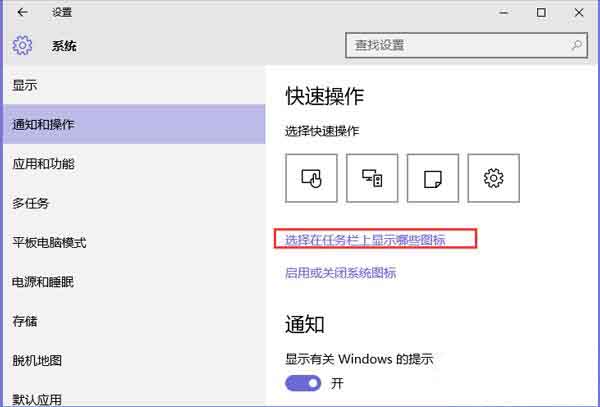Image resolution: width=600 pixels, height=407 pixels.
Task: Click the magnifier icon in search box
Action: click(x=577, y=45)
